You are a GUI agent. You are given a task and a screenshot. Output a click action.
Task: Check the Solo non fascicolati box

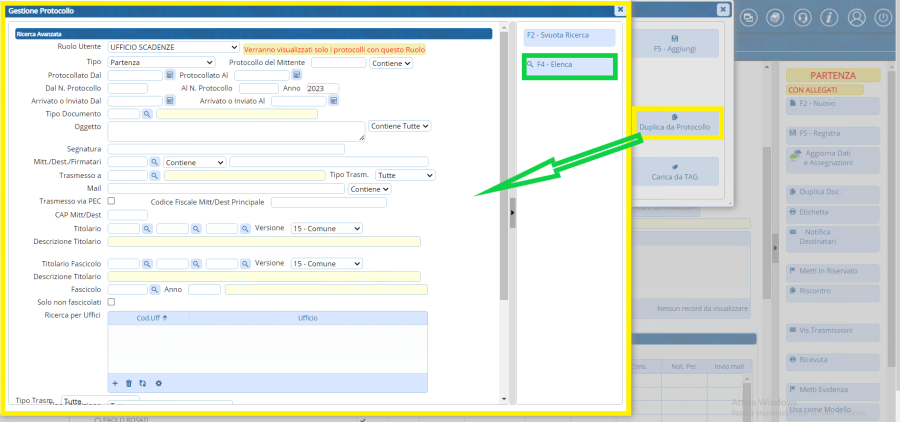click(x=111, y=302)
